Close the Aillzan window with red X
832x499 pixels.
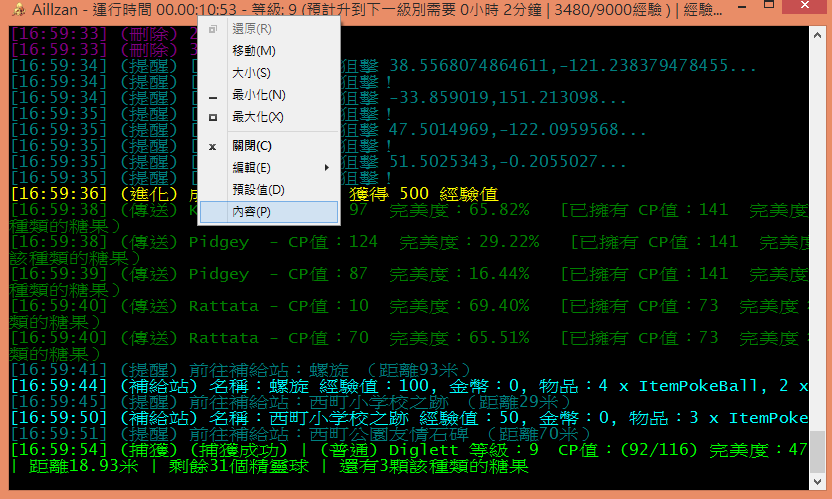[x=805, y=6]
